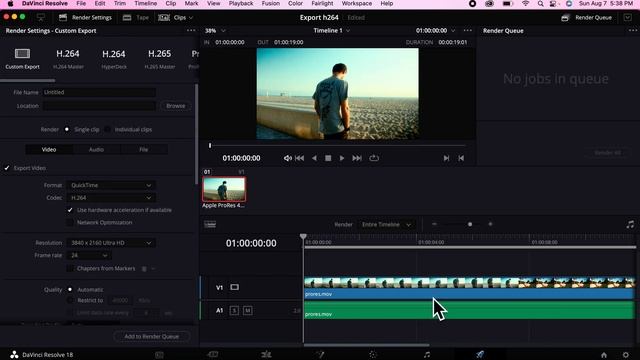The image size is (640, 360).
Task: Toggle hardware acceleration checkbox
Action: [70, 210]
